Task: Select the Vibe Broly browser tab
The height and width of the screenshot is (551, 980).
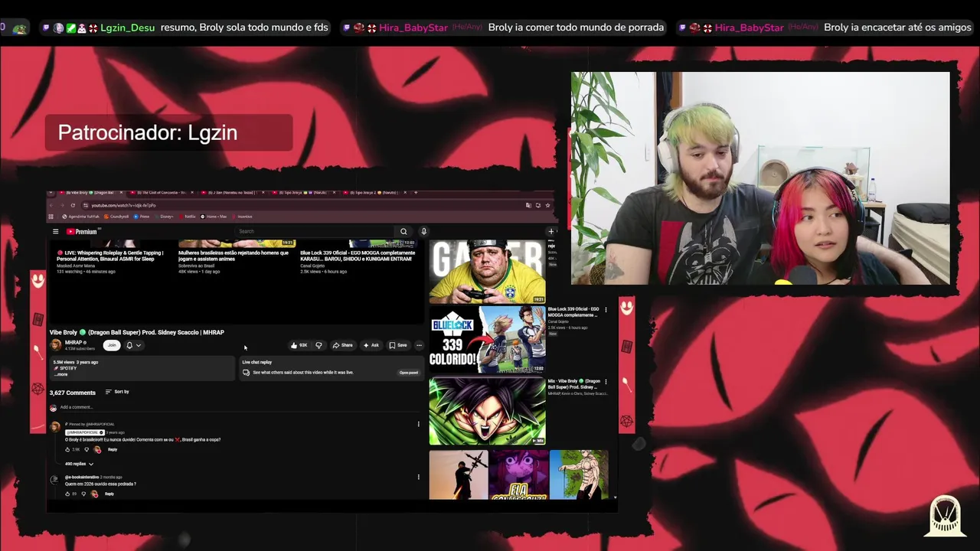Action: coord(90,192)
